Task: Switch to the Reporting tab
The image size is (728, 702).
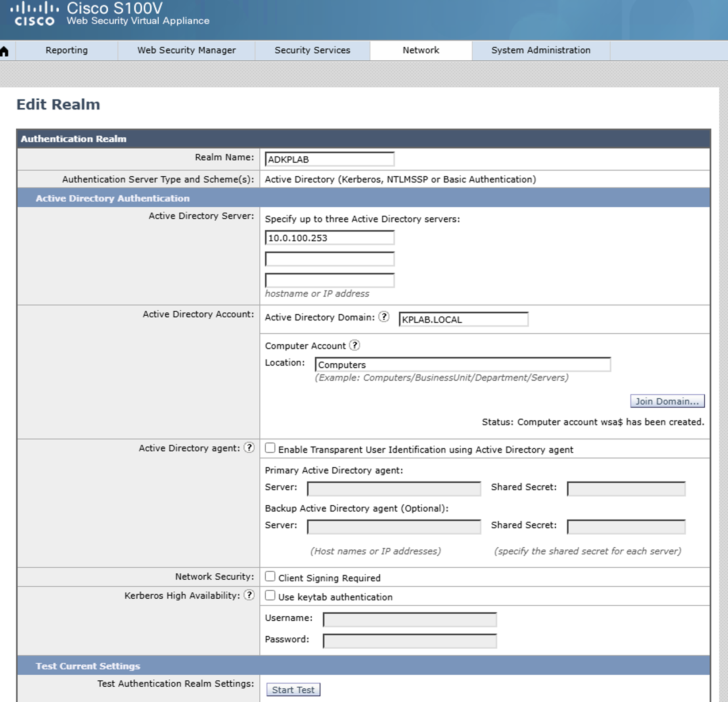Action: (x=66, y=50)
